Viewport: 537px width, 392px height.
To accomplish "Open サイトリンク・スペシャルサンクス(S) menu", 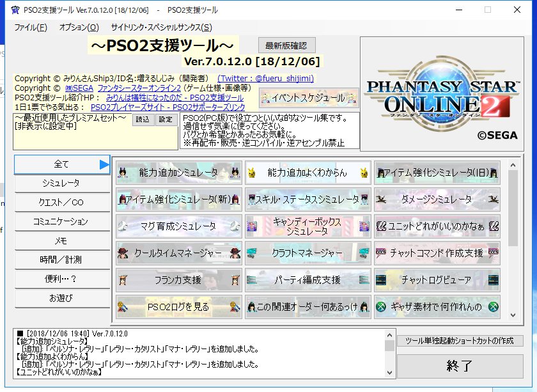I will click(161, 27).
